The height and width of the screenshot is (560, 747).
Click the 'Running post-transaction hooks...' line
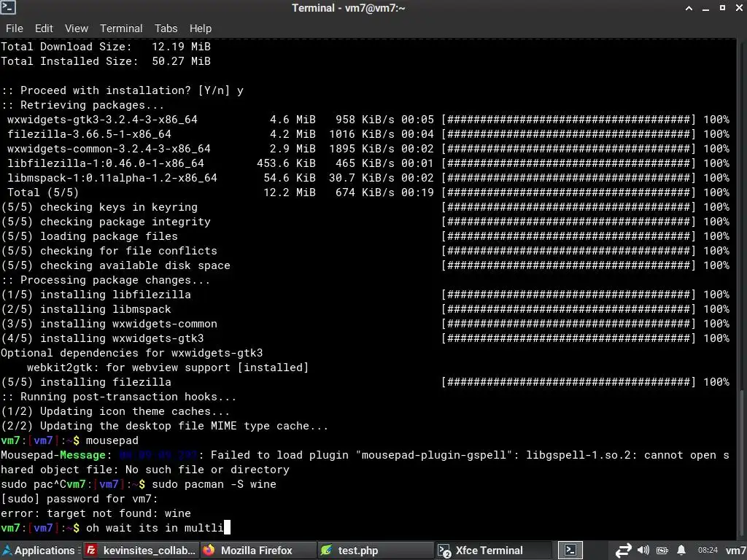click(119, 397)
